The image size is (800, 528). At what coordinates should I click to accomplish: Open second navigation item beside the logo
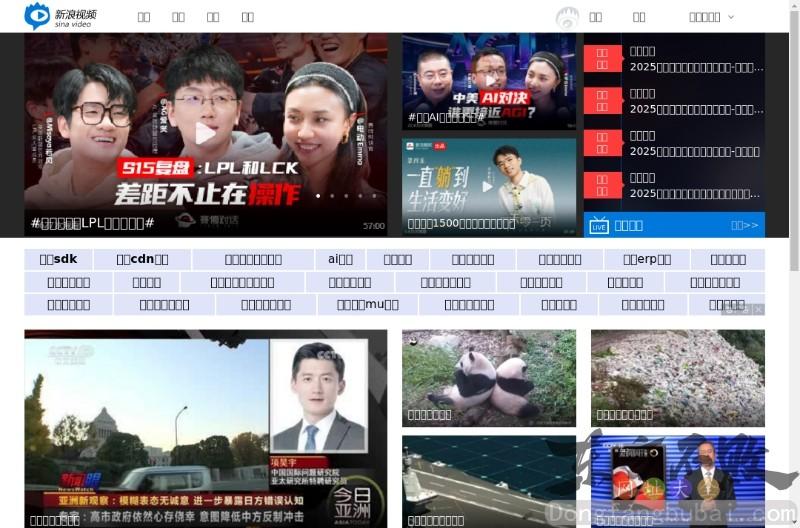point(179,17)
